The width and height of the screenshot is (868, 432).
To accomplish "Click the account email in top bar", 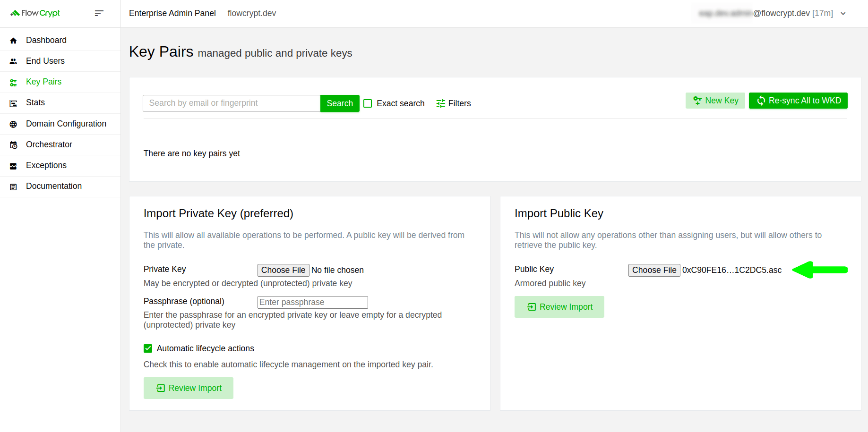I will [766, 13].
